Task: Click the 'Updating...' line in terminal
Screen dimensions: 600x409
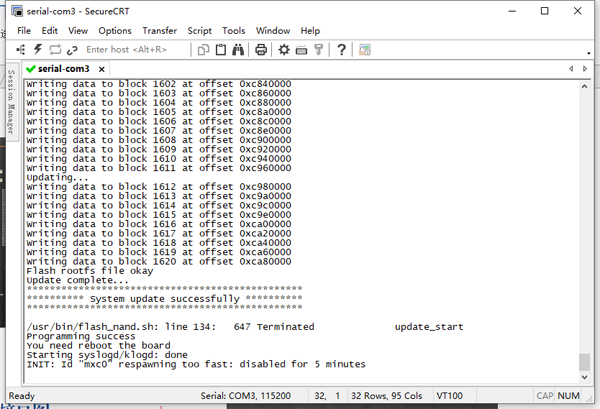Action: [x=57, y=178]
